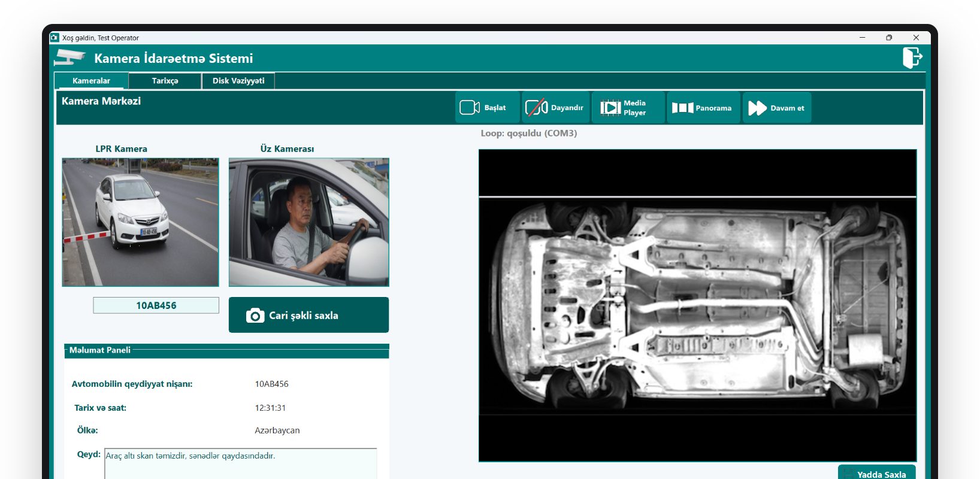Click the Kamera Mərkəzi heading
The width and height of the screenshot is (980, 479).
tap(101, 101)
